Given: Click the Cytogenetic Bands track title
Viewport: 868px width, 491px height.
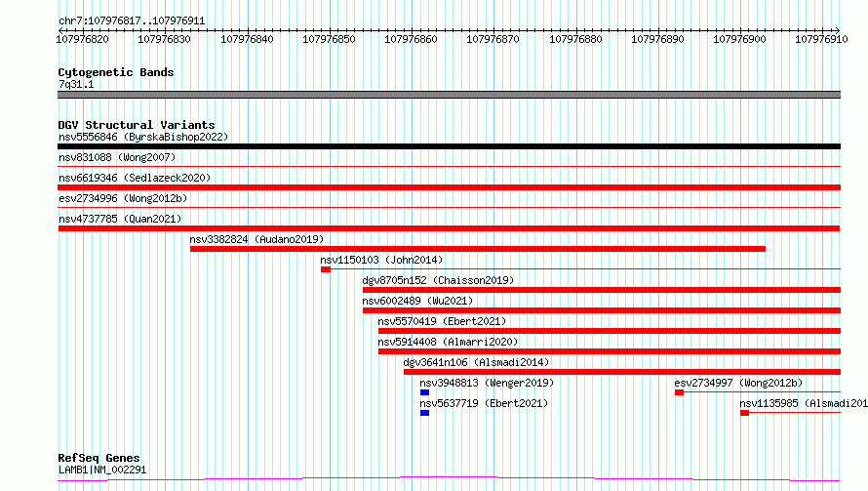Looking at the screenshot, I should click(116, 72).
